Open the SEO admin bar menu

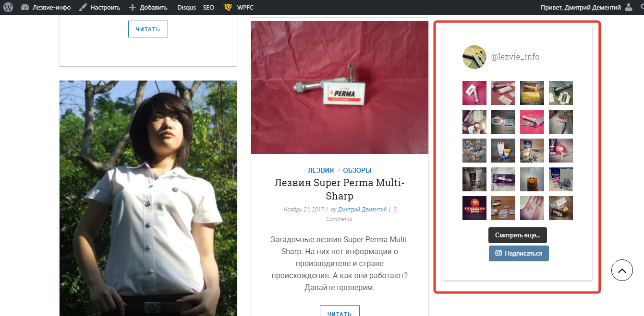[208, 7]
